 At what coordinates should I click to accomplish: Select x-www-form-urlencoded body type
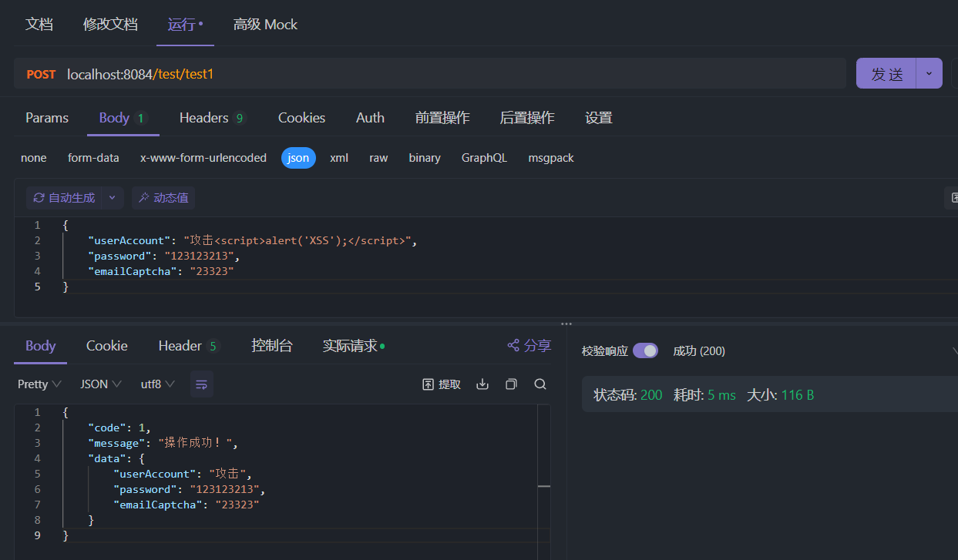203,158
